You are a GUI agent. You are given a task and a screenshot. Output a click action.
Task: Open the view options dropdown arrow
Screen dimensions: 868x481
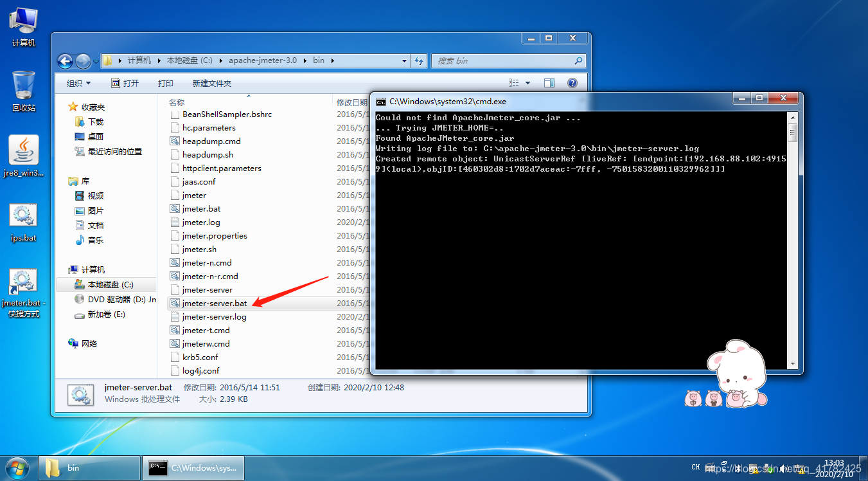(528, 83)
